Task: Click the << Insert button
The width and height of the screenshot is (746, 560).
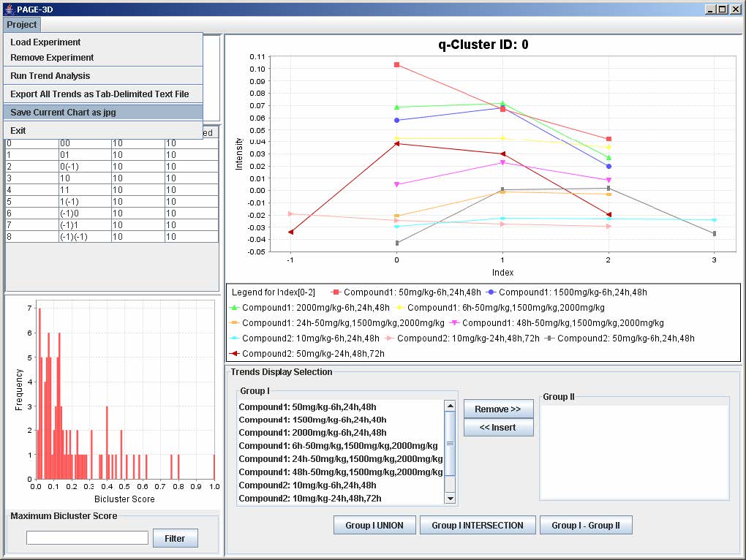Action: 498,428
